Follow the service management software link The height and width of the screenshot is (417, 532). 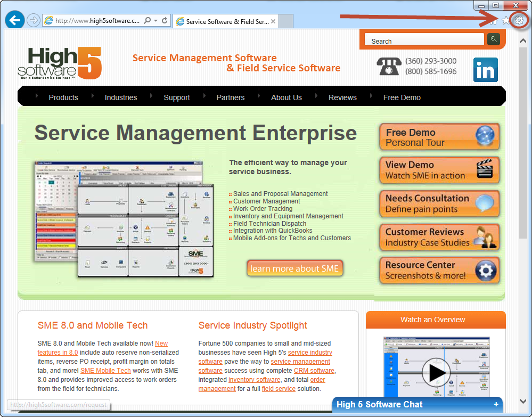pyautogui.click(x=300, y=362)
